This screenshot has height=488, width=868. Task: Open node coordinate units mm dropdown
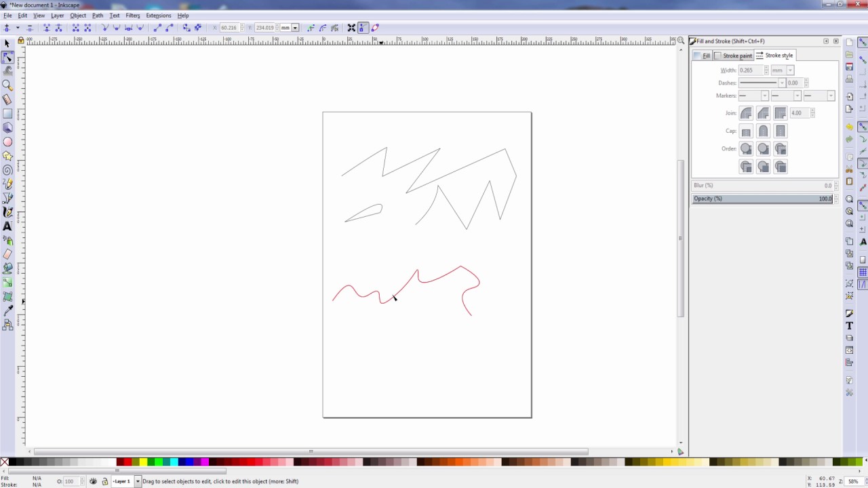290,28
